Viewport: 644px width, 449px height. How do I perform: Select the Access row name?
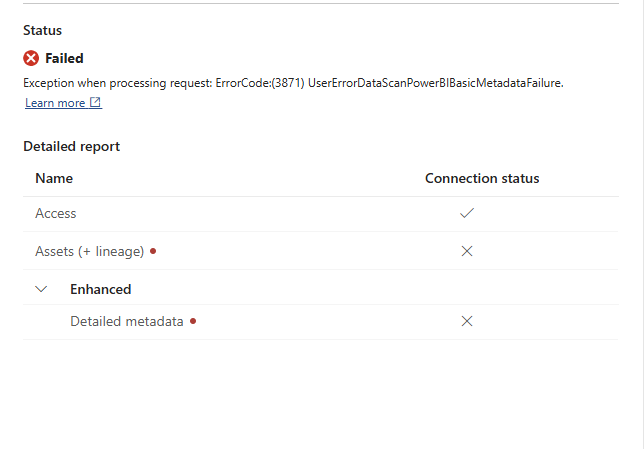[56, 213]
